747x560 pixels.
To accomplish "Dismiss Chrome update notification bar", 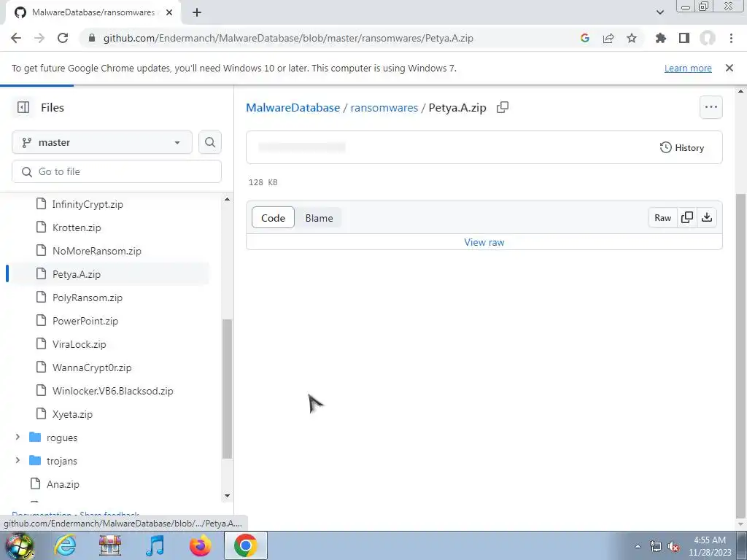I will [729, 68].
